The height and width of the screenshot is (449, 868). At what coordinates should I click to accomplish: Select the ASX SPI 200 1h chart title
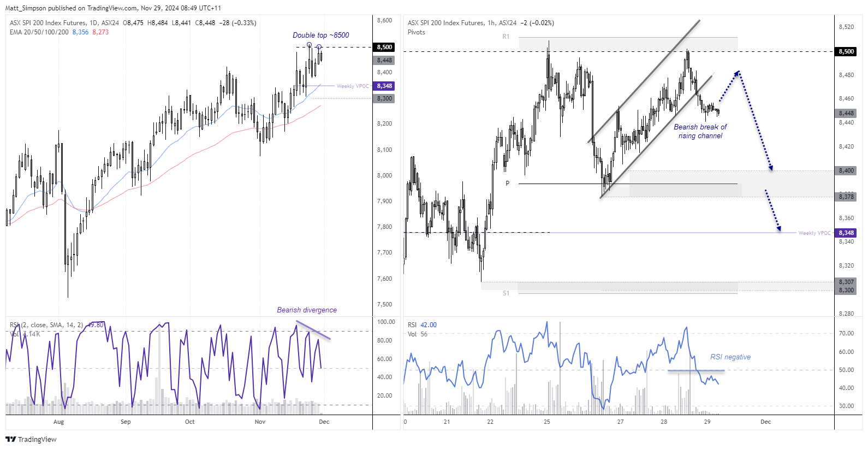pos(462,23)
